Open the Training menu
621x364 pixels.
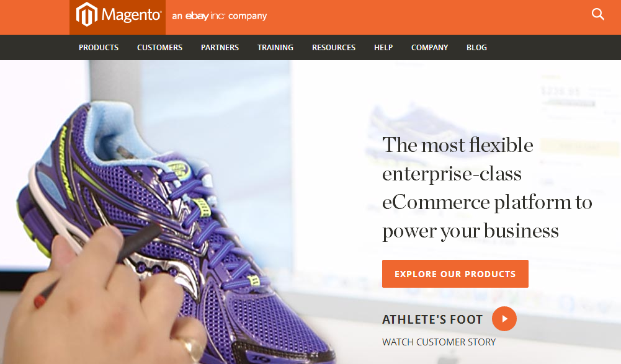pos(275,48)
